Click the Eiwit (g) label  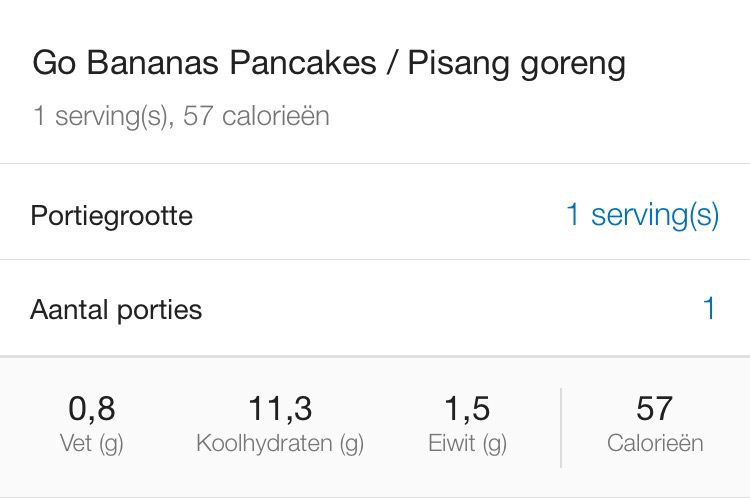pyautogui.click(x=467, y=443)
